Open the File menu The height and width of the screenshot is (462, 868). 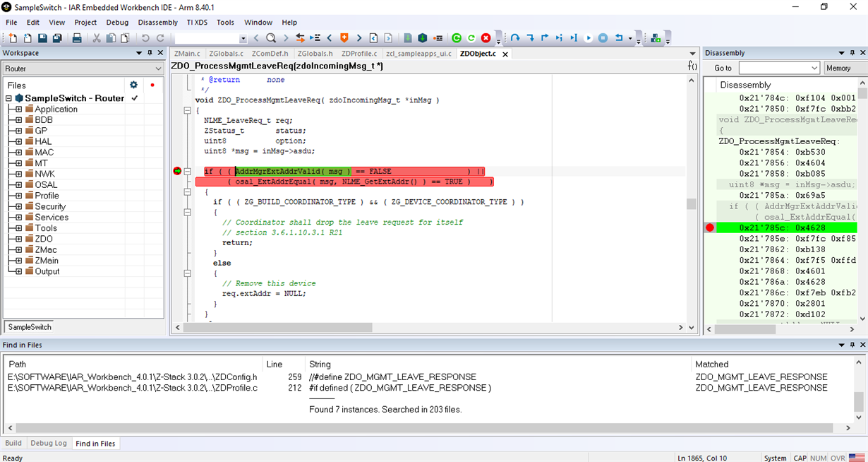pos(11,22)
